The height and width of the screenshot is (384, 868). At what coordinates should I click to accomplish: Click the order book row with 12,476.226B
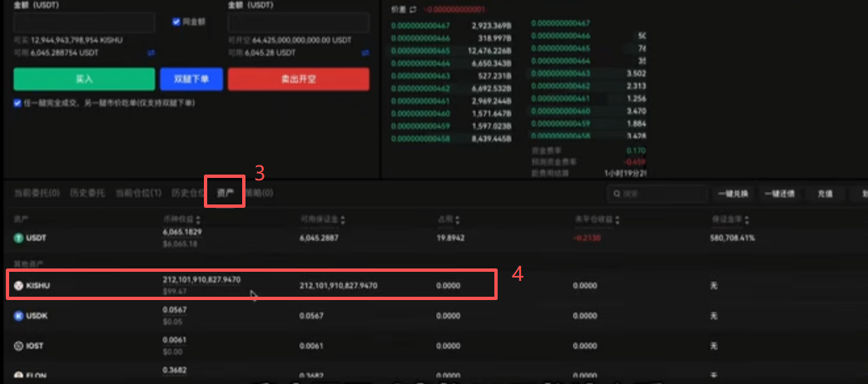click(451, 51)
